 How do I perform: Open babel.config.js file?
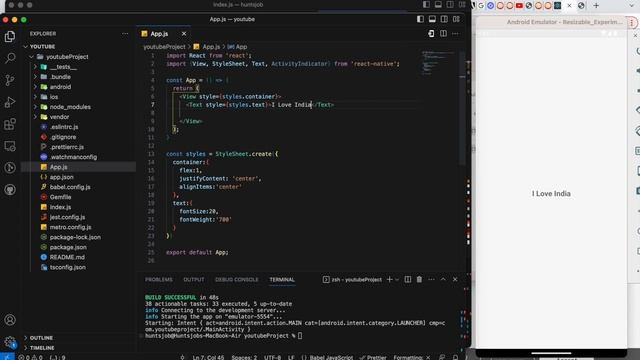(x=70, y=187)
